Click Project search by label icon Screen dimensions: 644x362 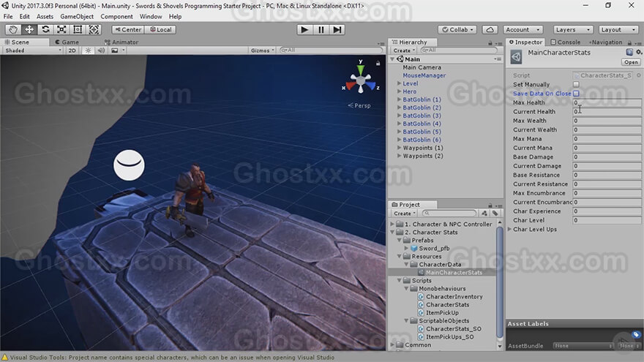click(495, 213)
